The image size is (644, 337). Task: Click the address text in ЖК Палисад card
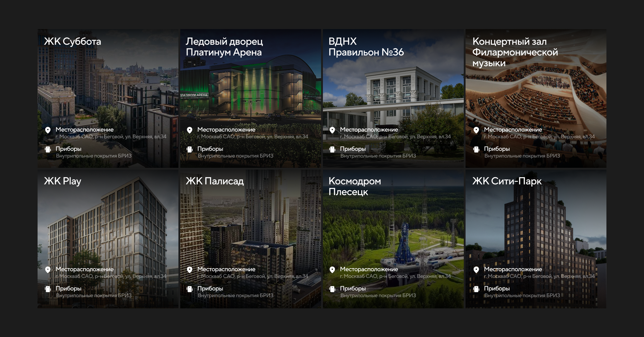click(253, 276)
